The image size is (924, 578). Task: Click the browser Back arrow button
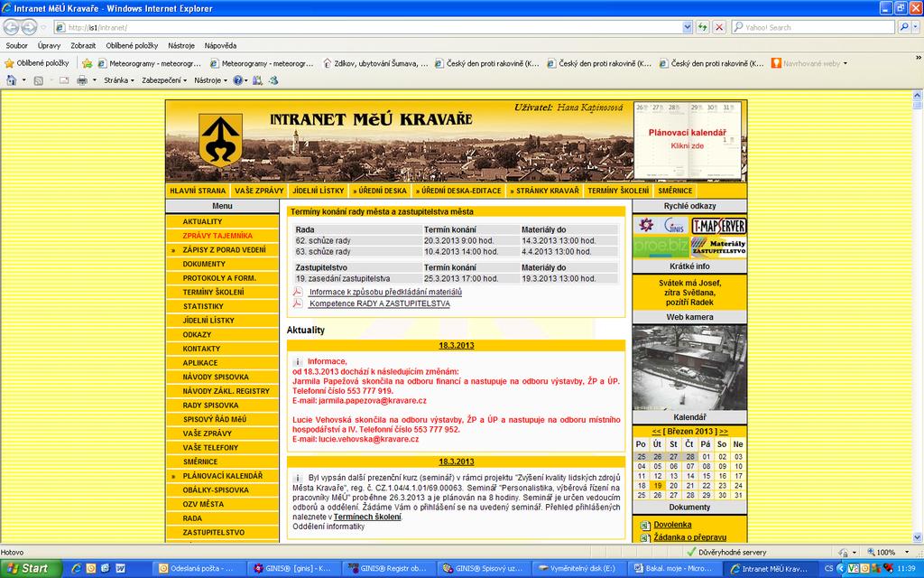(11, 27)
